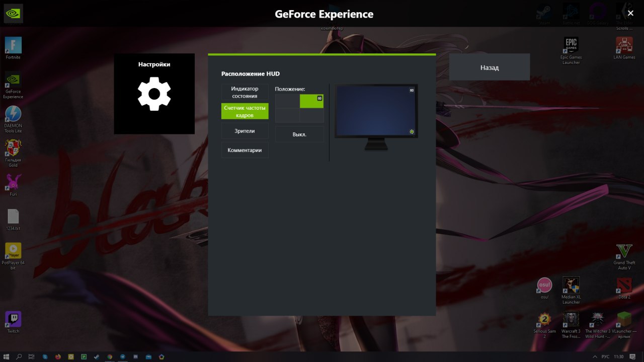
Task: Switch to Chrome on the taskbar
Action: tap(110, 357)
